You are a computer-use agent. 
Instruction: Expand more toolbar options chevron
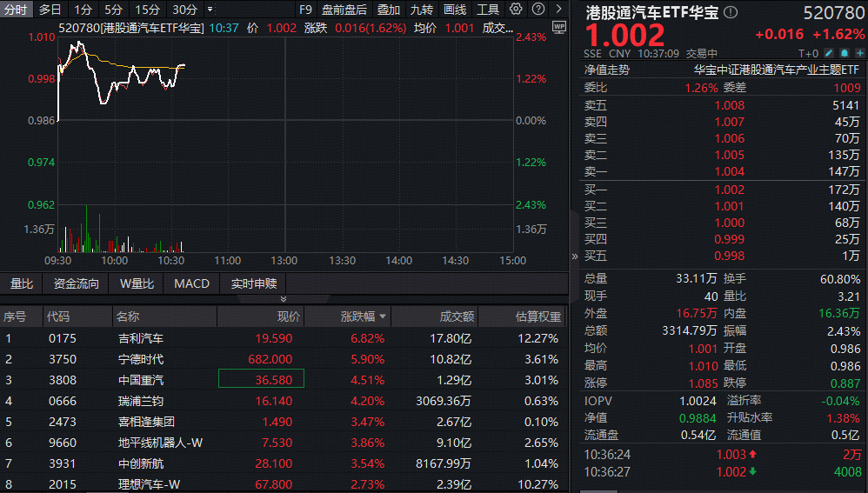point(558,9)
